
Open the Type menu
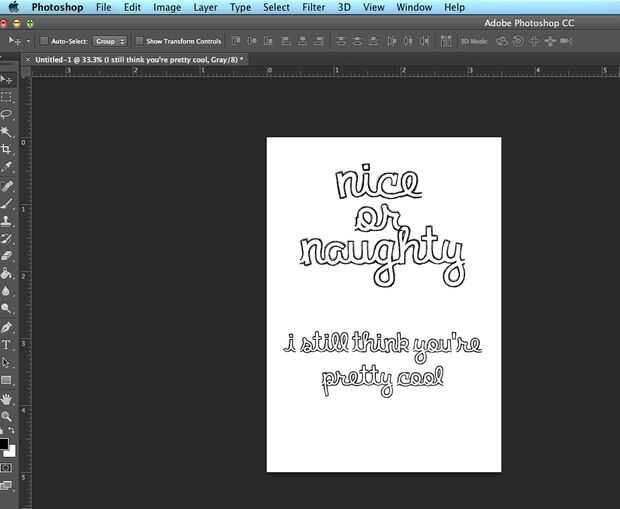click(x=240, y=7)
